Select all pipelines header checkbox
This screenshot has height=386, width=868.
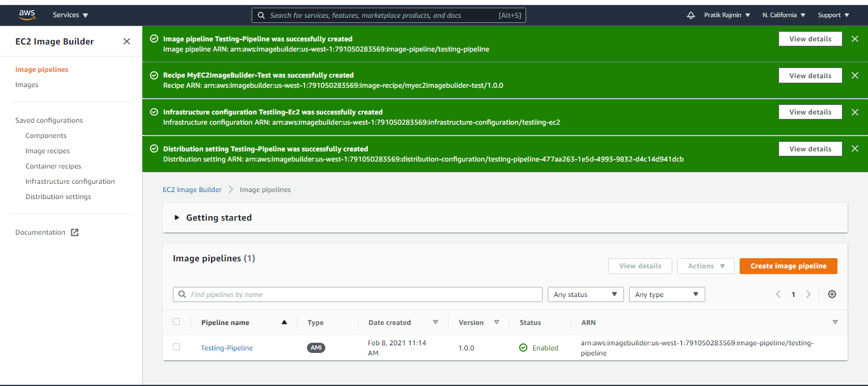point(177,322)
